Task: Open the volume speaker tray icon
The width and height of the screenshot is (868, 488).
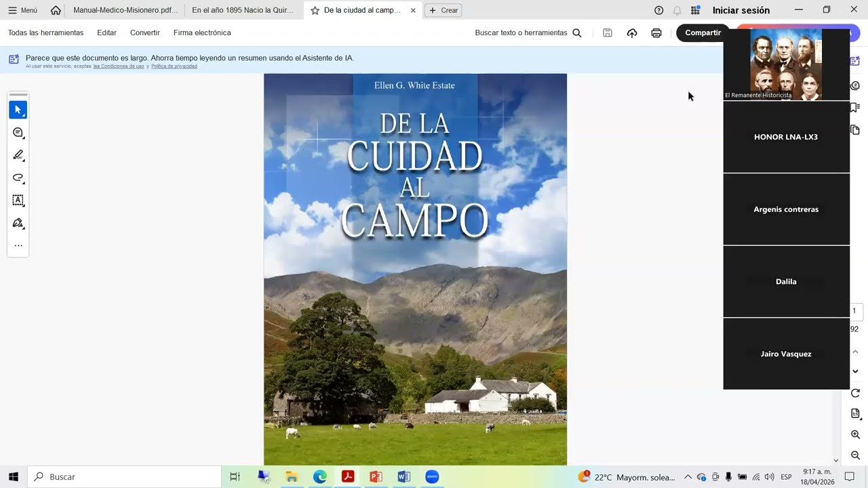Action: (x=769, y=477)
